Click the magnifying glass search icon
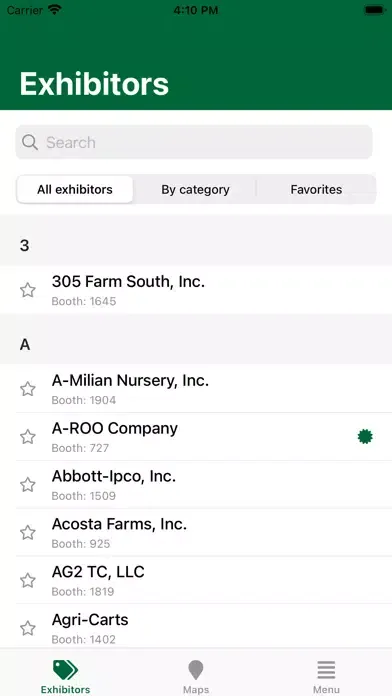Screen dimensions: 392x696 tap(30, 142)
